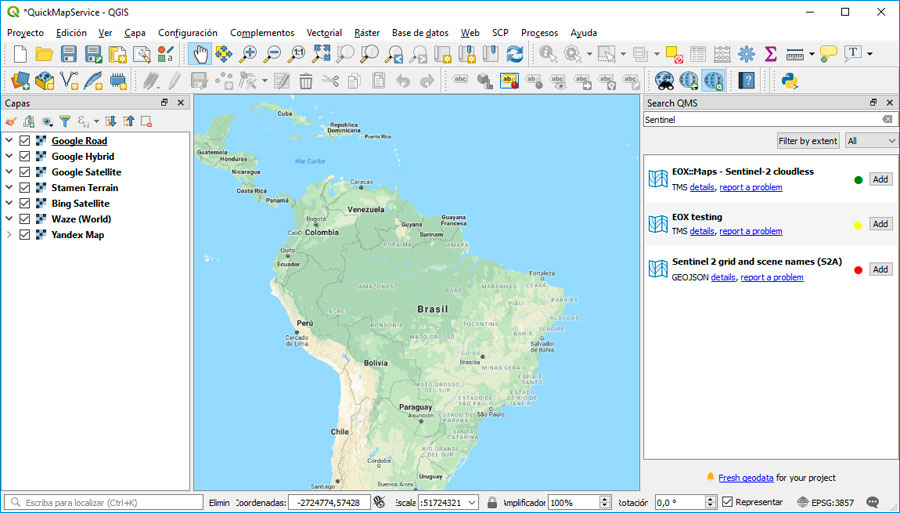Open the help book icon in toolbar
The image size is (900, 513).
(746, 81)
